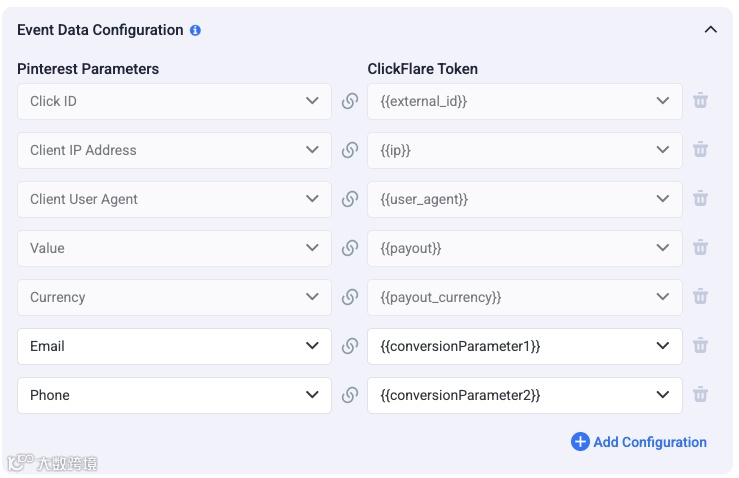Viewport: 739px width, 478px height.
Task: Delete the Phone parameter row
Action: click(x=701, y=395)
